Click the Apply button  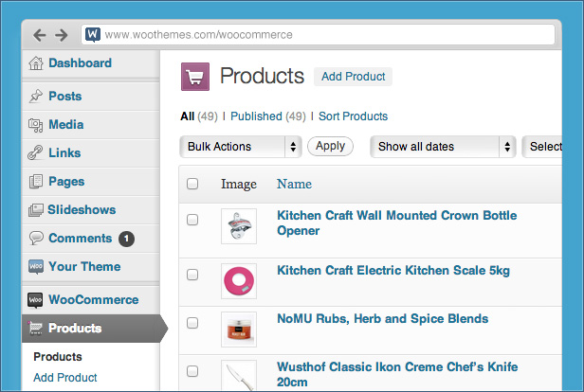pos(330,146)
